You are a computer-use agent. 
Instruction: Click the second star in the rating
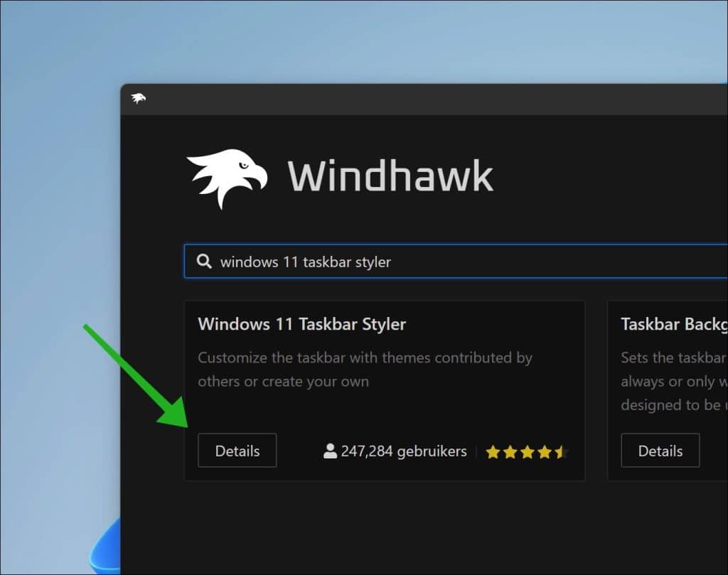point(510,452)
